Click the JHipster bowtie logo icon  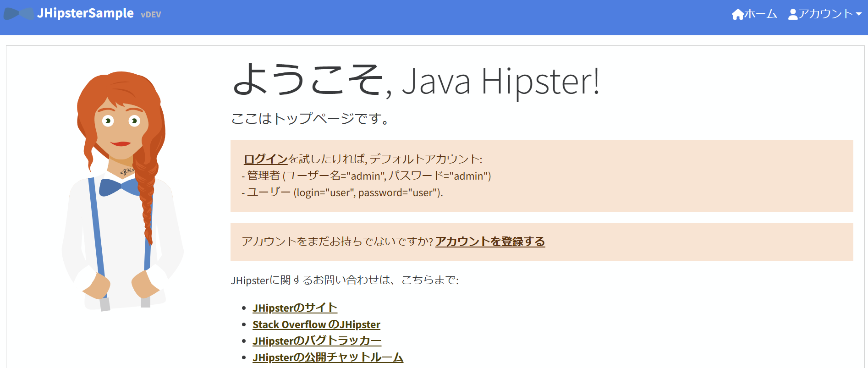click(19, 14)
